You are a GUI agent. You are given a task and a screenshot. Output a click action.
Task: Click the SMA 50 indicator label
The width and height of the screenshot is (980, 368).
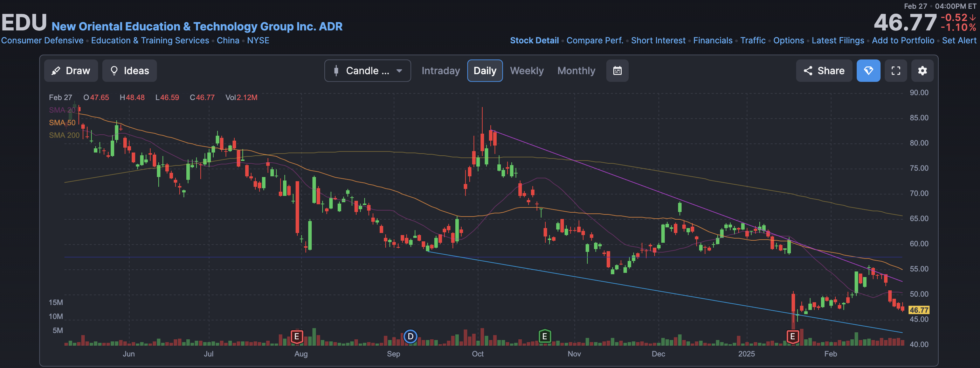click(x=62, y=123)
